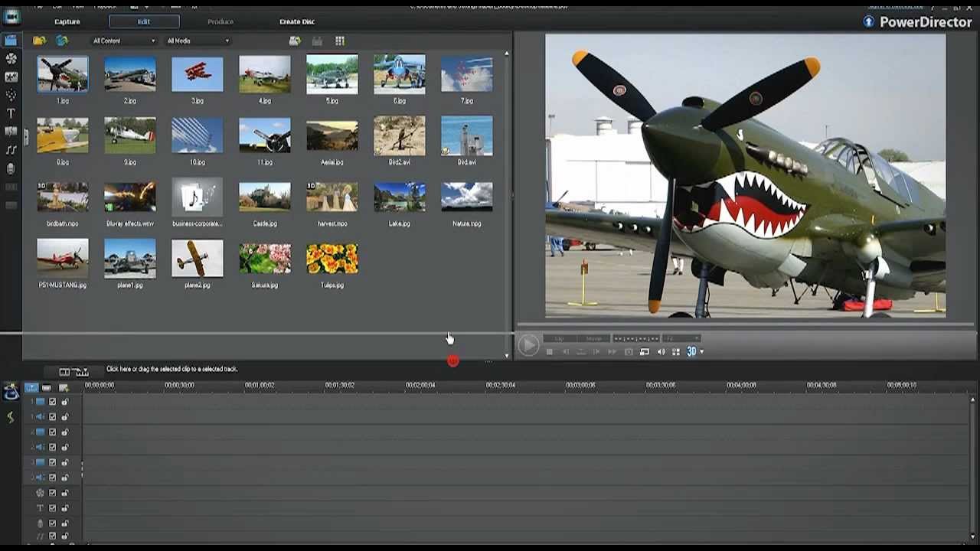Disable audio track 1 checkbox
This screenshot has width=980, height=551.
coord(53,417)
